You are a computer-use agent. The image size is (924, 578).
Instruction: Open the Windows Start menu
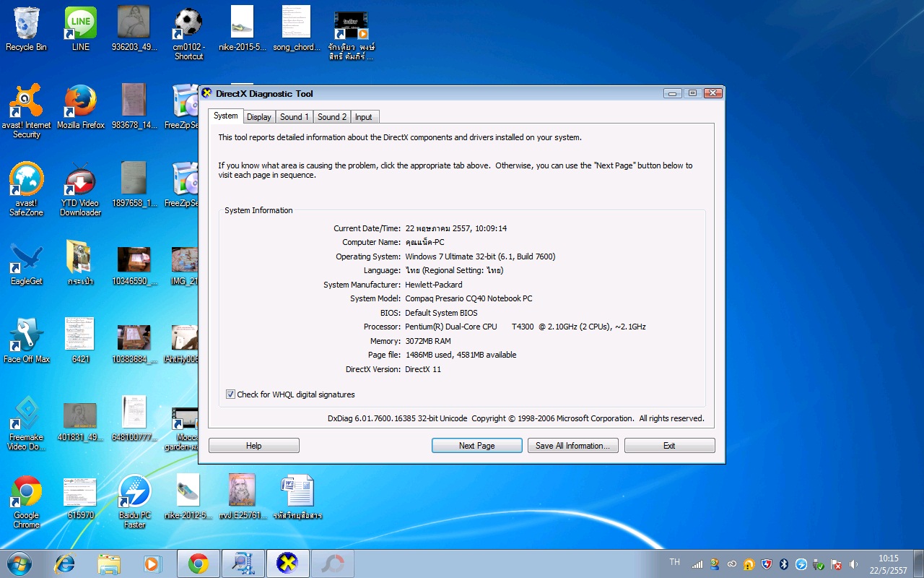pos(19,564)
